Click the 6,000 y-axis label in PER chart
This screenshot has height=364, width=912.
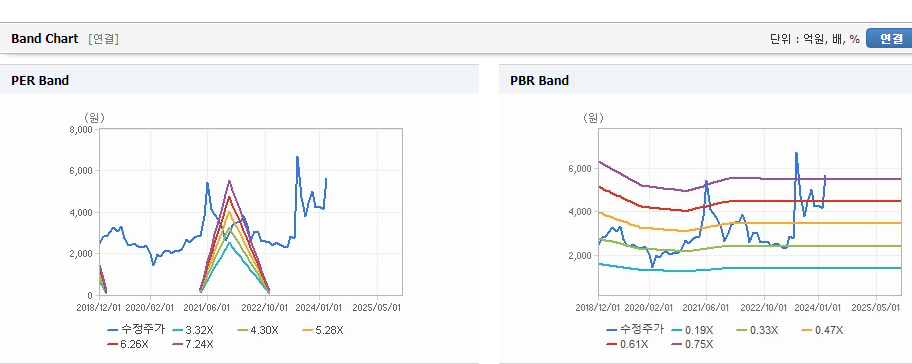click(80, 171)
